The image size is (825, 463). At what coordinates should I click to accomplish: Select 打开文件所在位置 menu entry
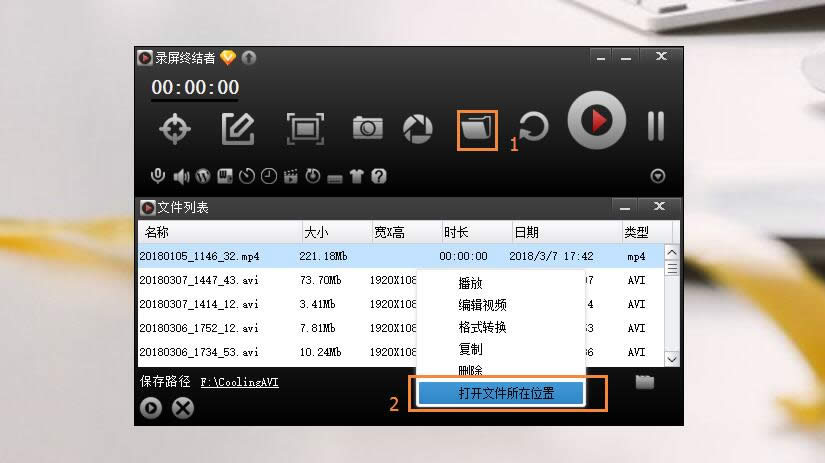[501, 393]
